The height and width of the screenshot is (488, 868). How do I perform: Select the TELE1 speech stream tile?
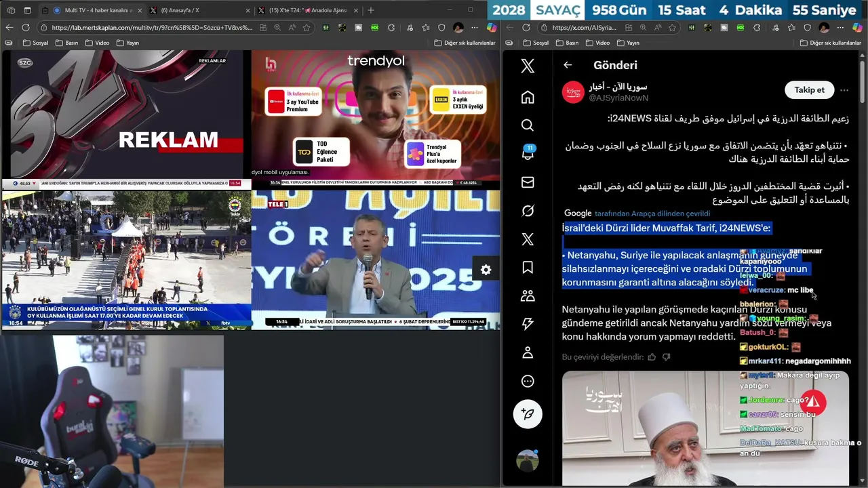(x=376, y=260)
